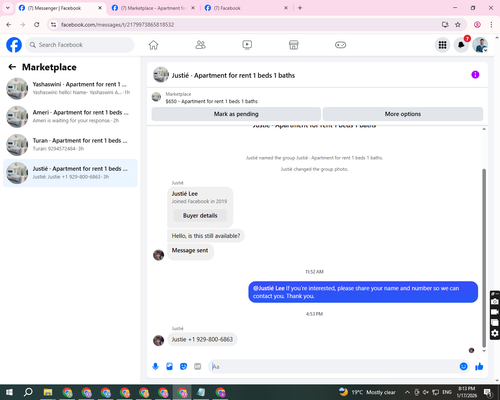Open the Video icon in top navigation

[247, 45]
